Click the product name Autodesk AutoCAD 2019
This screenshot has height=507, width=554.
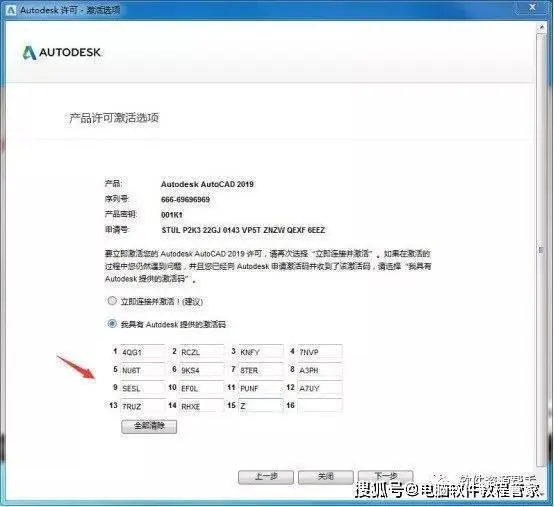point(207,184)
